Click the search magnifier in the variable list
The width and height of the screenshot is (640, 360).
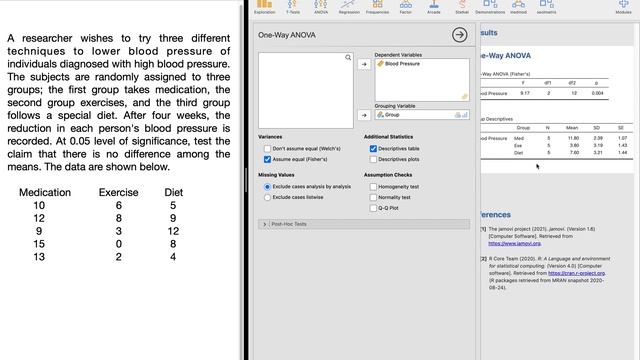(x=348, y=58)
